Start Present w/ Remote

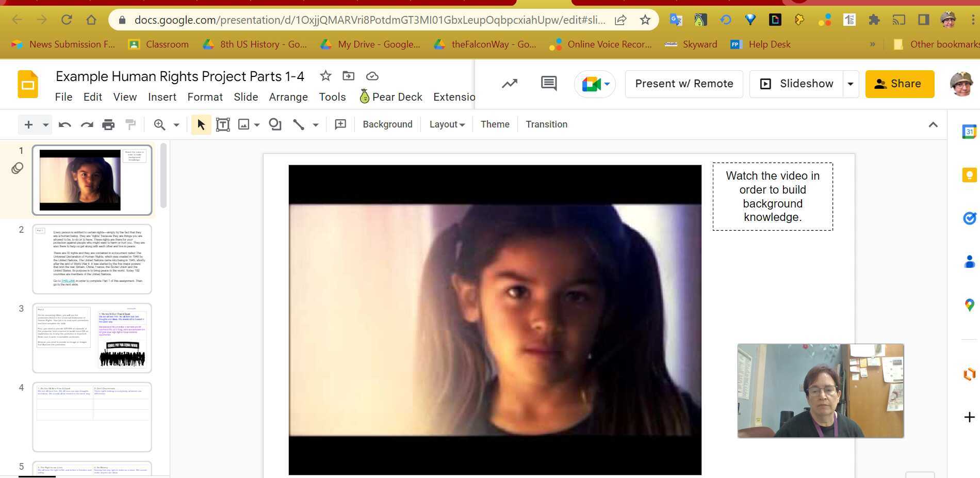coord(683,83)
